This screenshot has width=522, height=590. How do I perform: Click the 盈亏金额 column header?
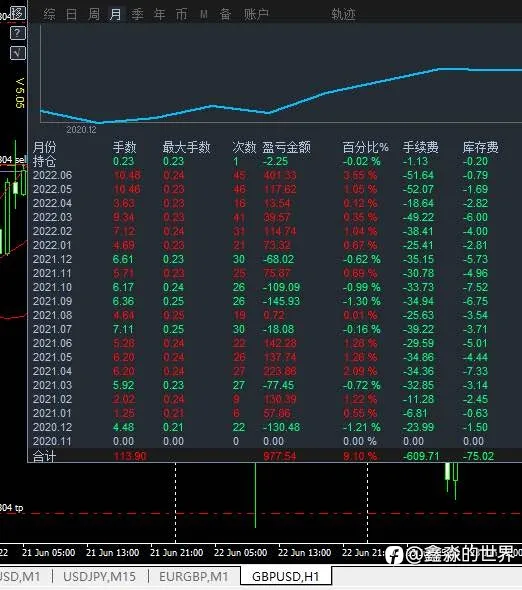286,147
